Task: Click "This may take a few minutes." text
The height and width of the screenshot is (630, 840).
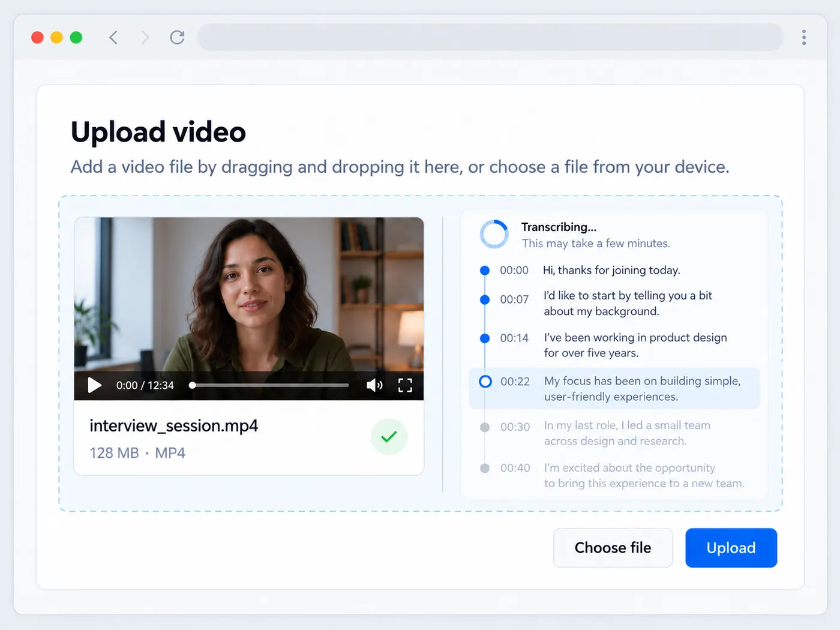Action: [x=596, y=244]
